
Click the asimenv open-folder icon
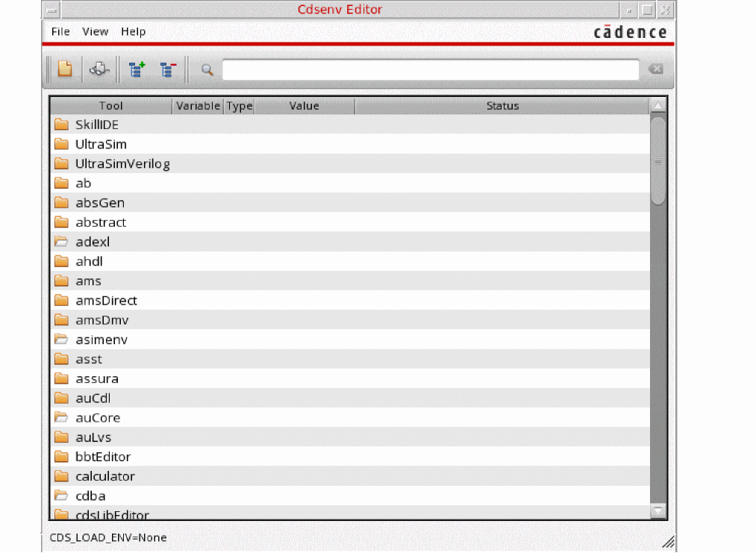tap(61, 340)
